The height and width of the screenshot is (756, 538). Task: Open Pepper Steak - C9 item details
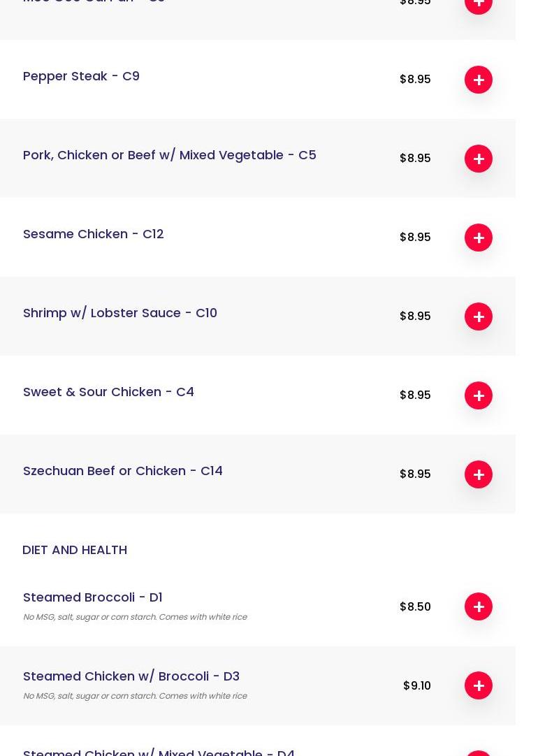coord(81,76)
